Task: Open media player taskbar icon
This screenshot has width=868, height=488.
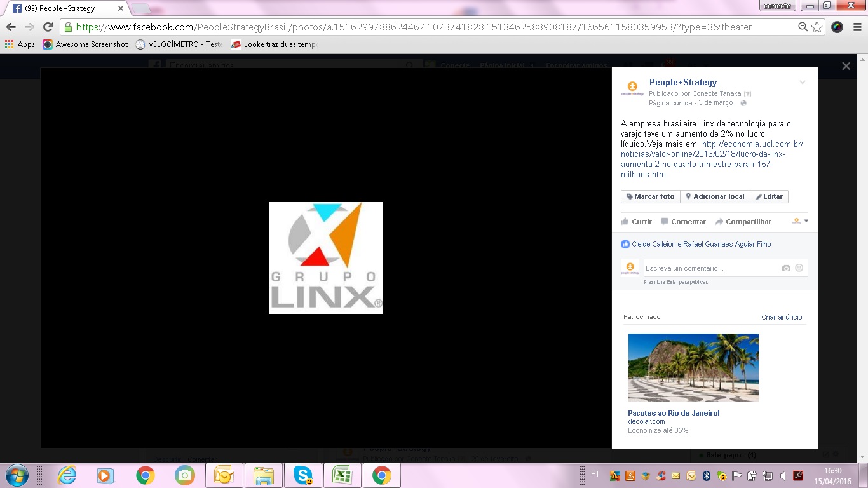Action: click(105, 475)
